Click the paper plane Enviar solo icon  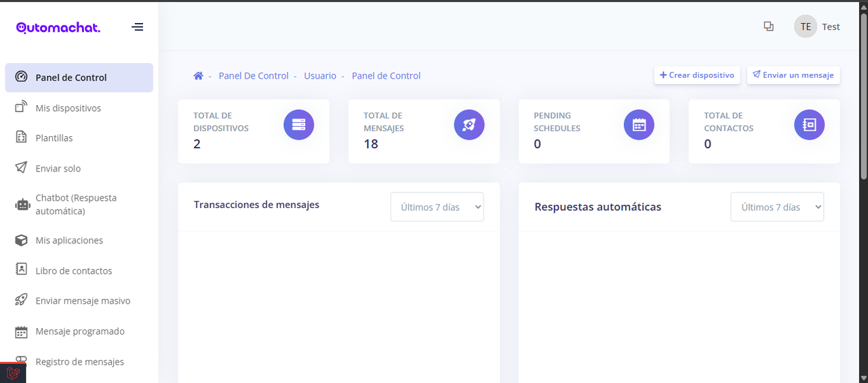pos(21,168)
